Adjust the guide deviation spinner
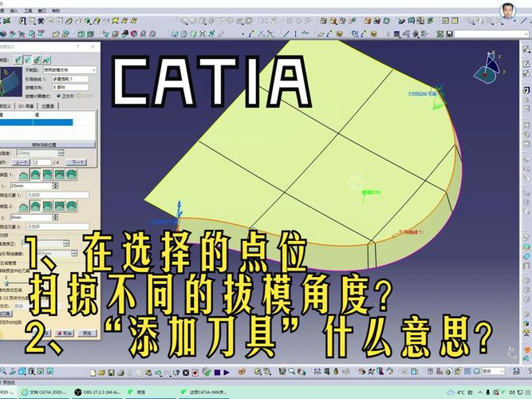The image size is (532, 399). [x=74, y=253]
